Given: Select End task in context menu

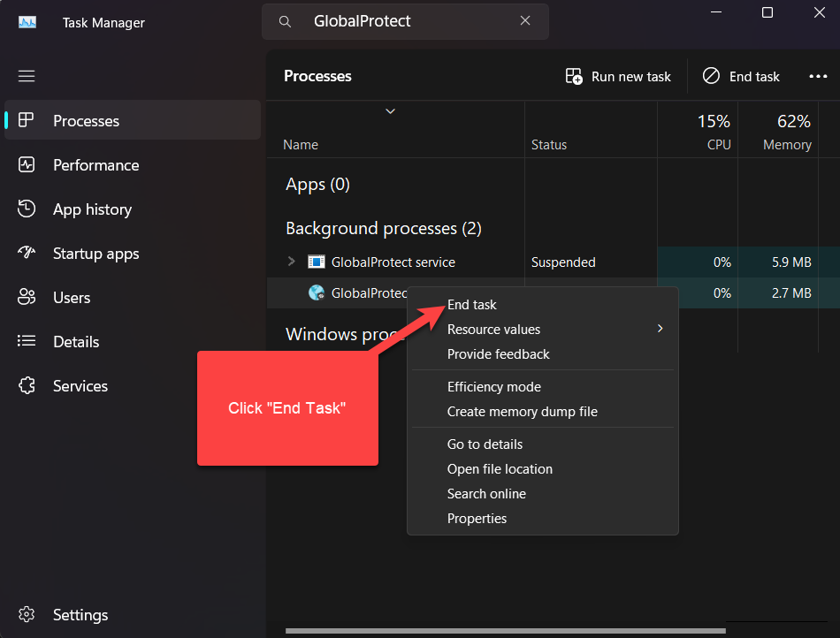Looking at the screenshot, I should coord(472,305).
